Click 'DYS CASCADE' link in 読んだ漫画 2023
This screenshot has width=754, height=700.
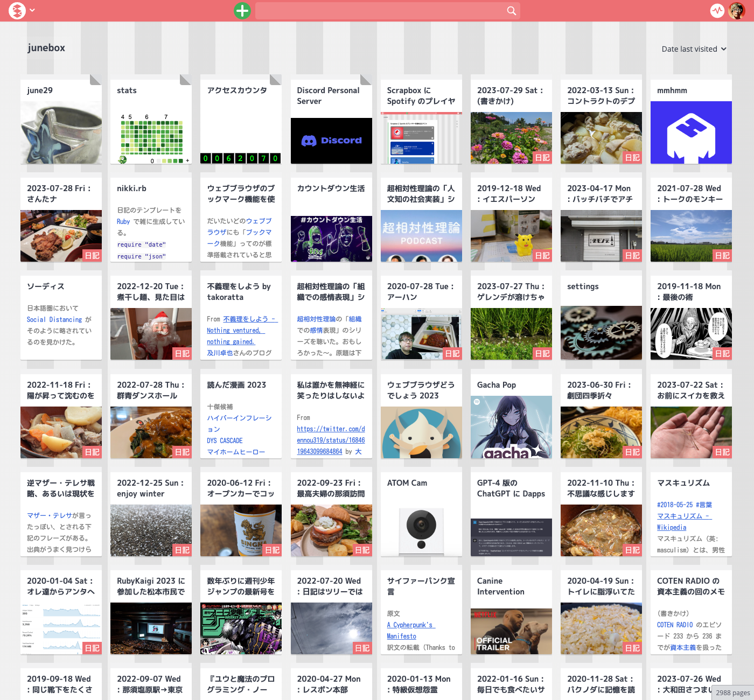pos(225,440)
